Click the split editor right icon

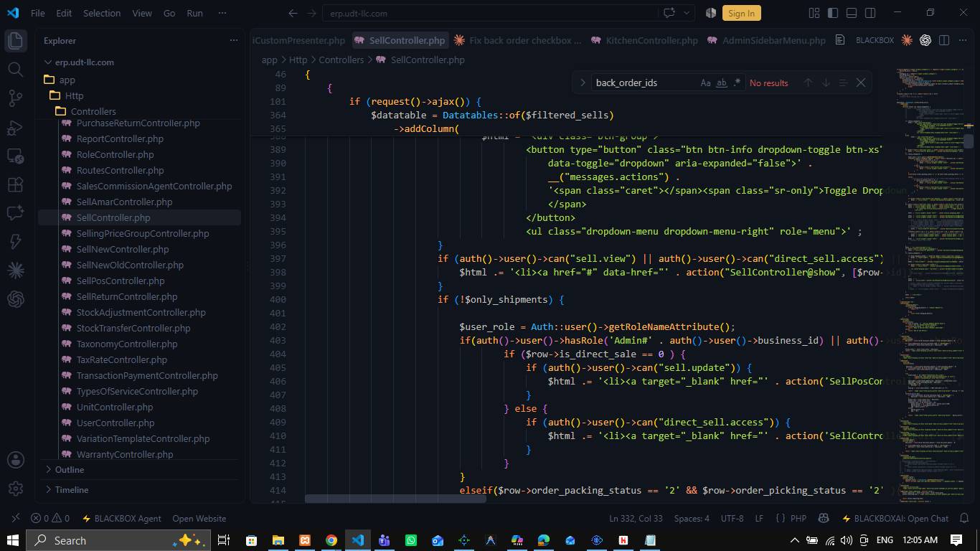point(944,40)
